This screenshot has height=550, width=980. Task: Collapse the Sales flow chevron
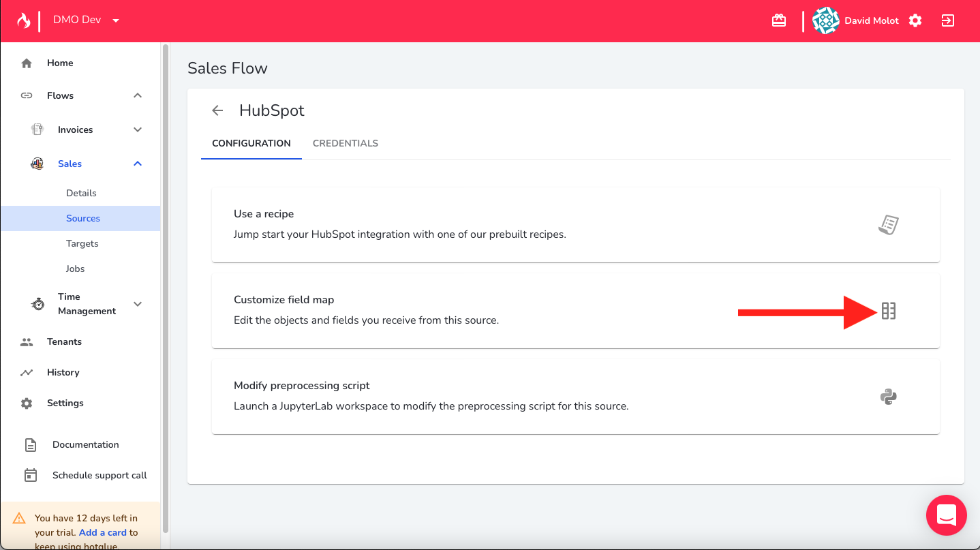pos(138,164)
